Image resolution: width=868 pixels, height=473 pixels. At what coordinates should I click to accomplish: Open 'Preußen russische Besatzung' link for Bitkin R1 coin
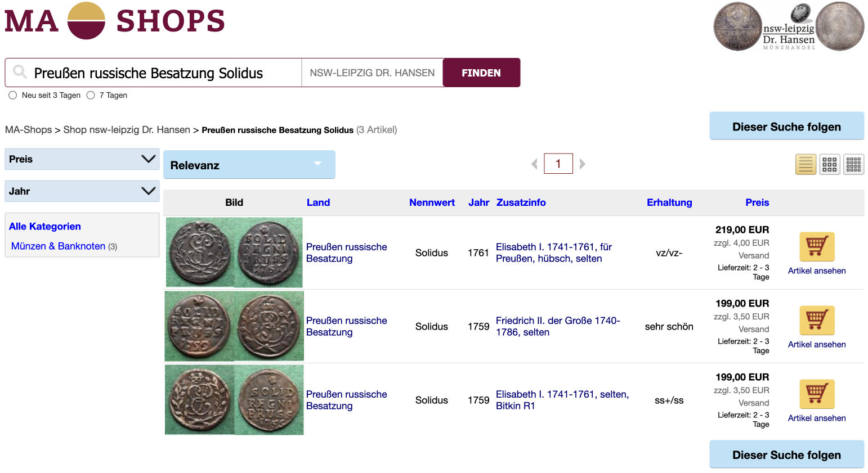click(346, 400)
